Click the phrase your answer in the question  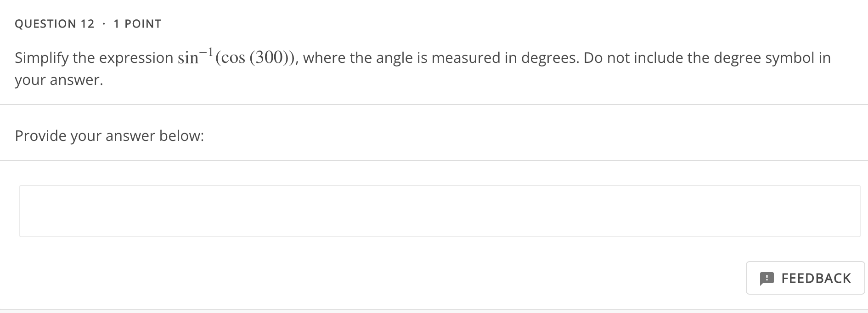(56, 80)
